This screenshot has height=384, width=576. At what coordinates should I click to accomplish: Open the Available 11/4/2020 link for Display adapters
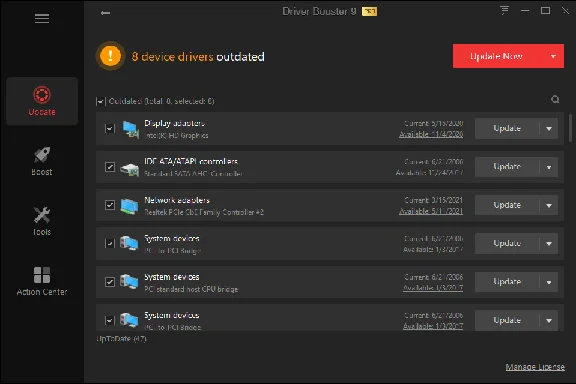(431, 134)
